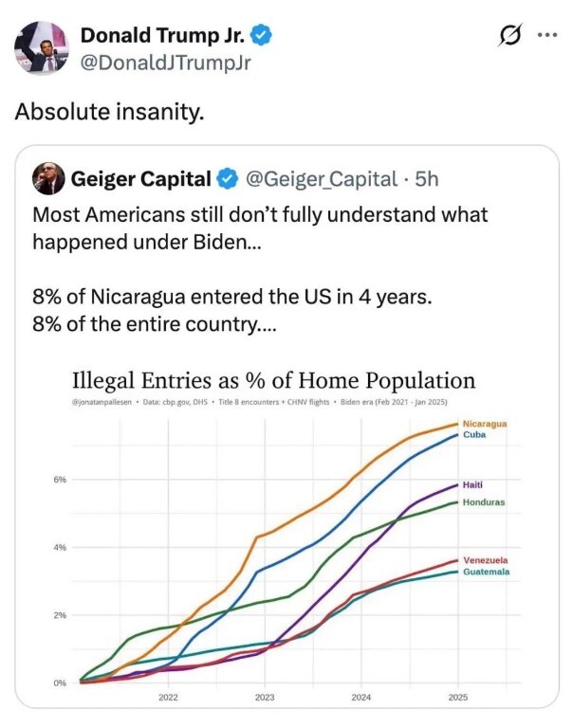Click Donald Trump Jr.'s profile avatar

[42, 47]
